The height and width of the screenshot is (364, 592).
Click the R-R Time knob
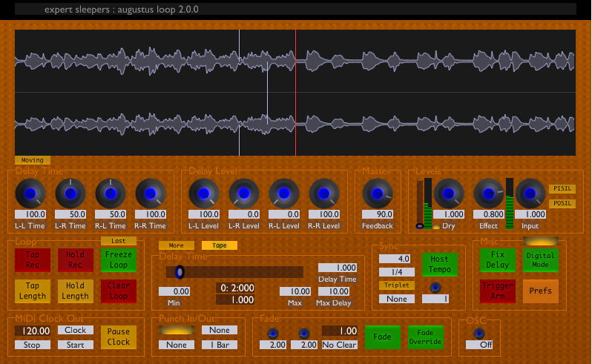click(151, 193)
